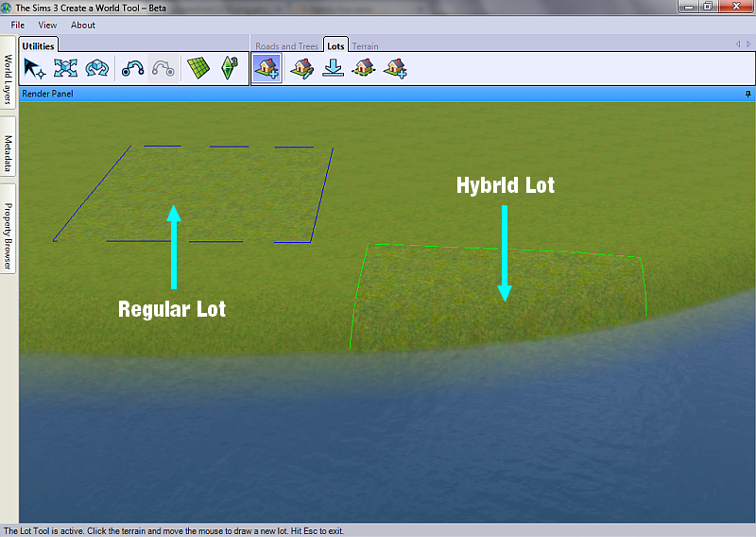Switch to Roads and Trees tab

click(x=287, y=45)
